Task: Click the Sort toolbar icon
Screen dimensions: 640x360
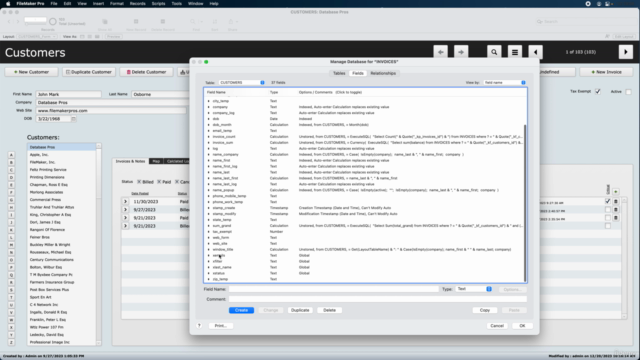Action: coord(215,22)
